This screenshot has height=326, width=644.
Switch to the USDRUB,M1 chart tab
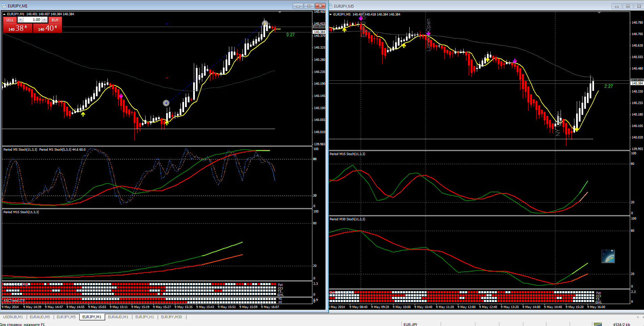coord(13,317)
